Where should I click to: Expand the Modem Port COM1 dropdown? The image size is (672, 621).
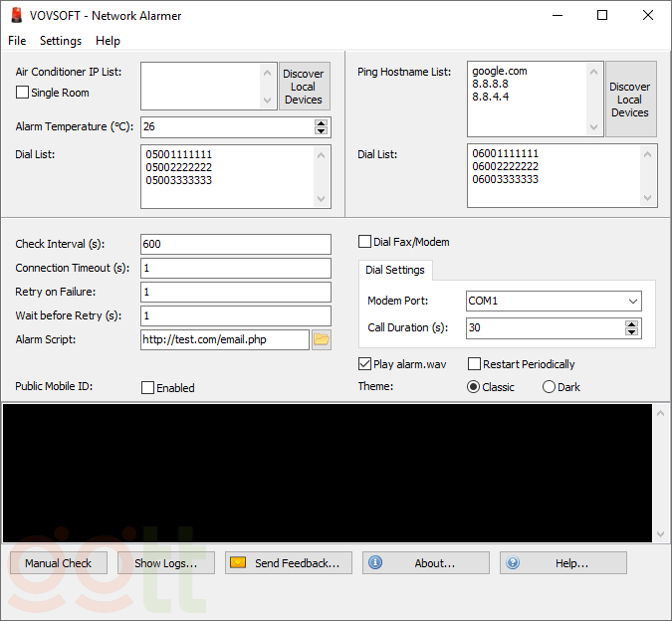[632, 302]
